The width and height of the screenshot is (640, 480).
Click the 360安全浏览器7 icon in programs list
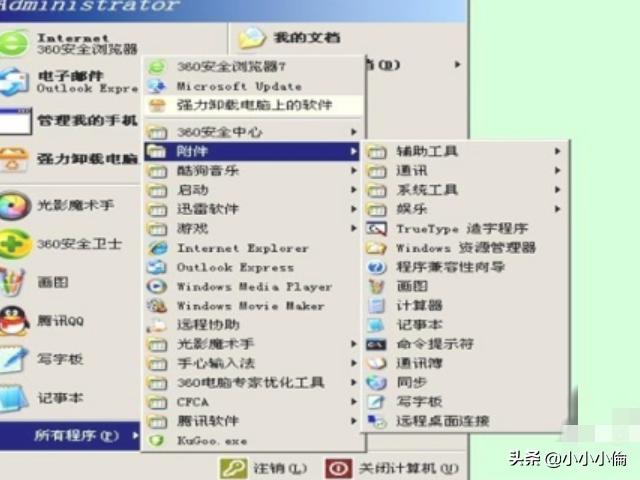tap(158, 67)
